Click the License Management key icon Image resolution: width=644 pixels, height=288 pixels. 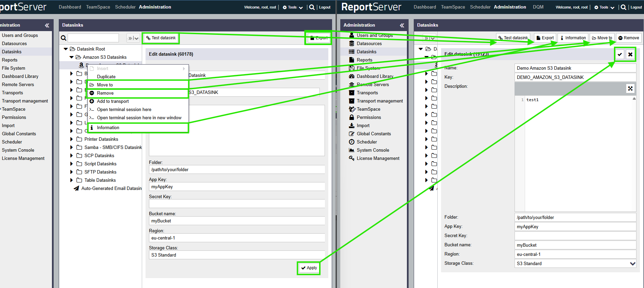[352, 159]
